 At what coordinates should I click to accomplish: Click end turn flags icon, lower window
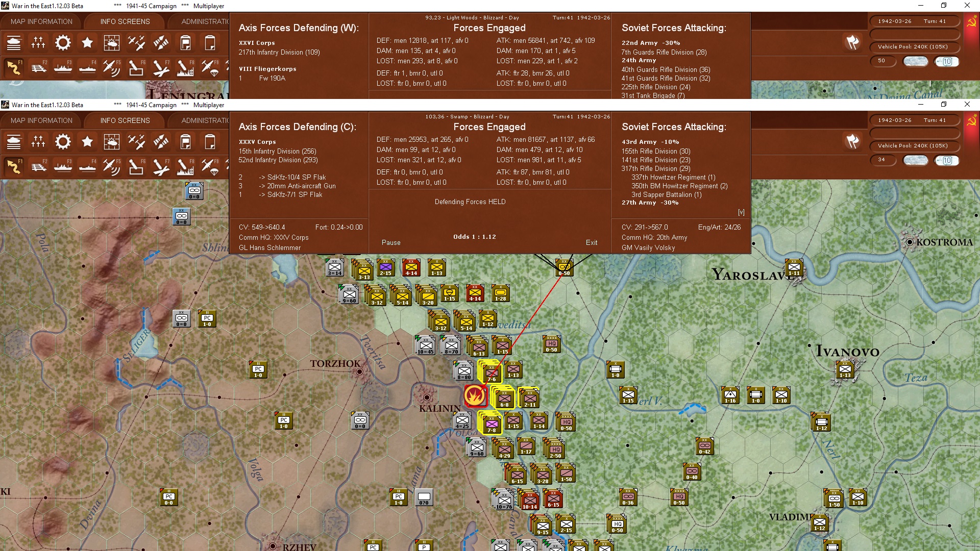point(852,141)
